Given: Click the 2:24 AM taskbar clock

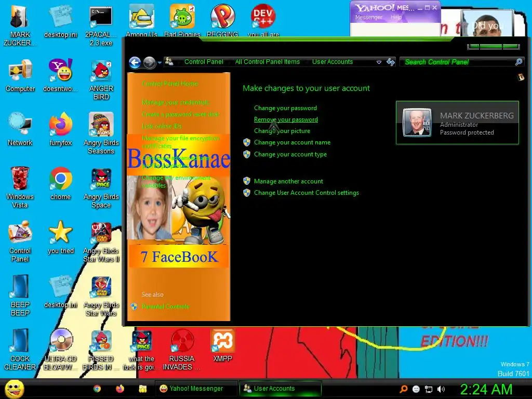Looking at the screenshot, I should coord(486,389).
